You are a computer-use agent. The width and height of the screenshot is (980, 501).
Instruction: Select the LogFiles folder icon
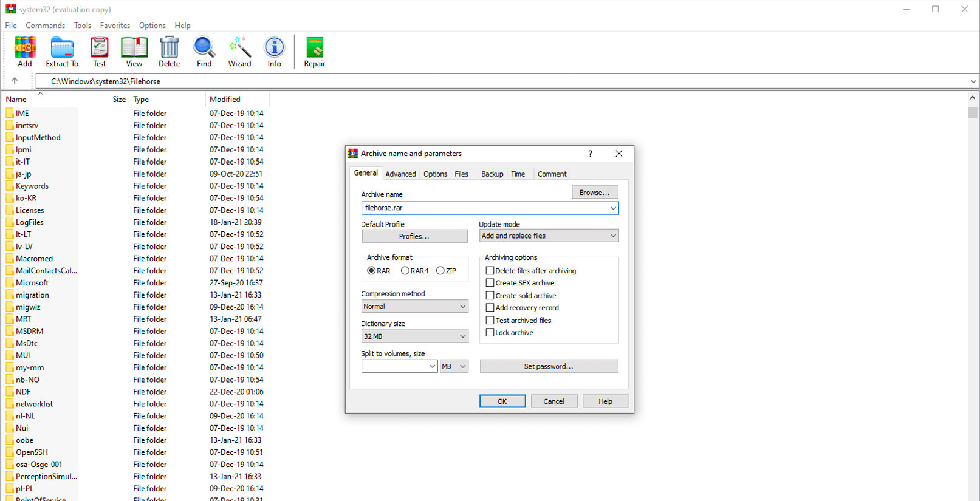click(x=10, y=222)
